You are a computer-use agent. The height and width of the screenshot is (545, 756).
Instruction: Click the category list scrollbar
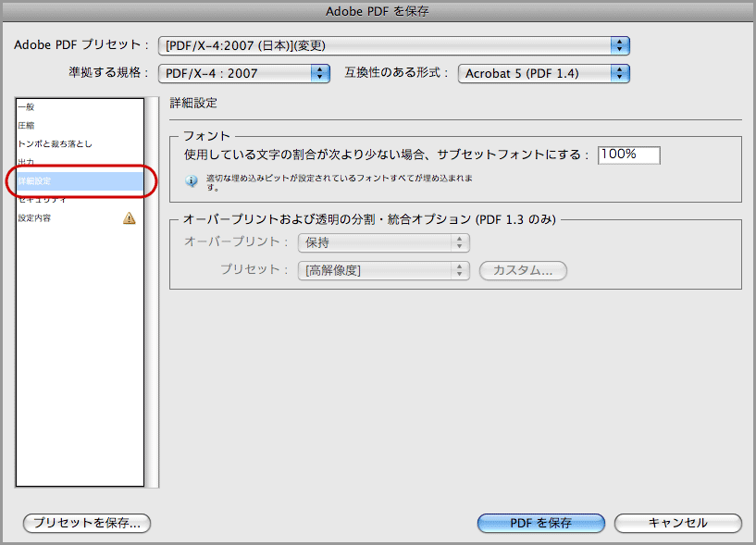153,292
